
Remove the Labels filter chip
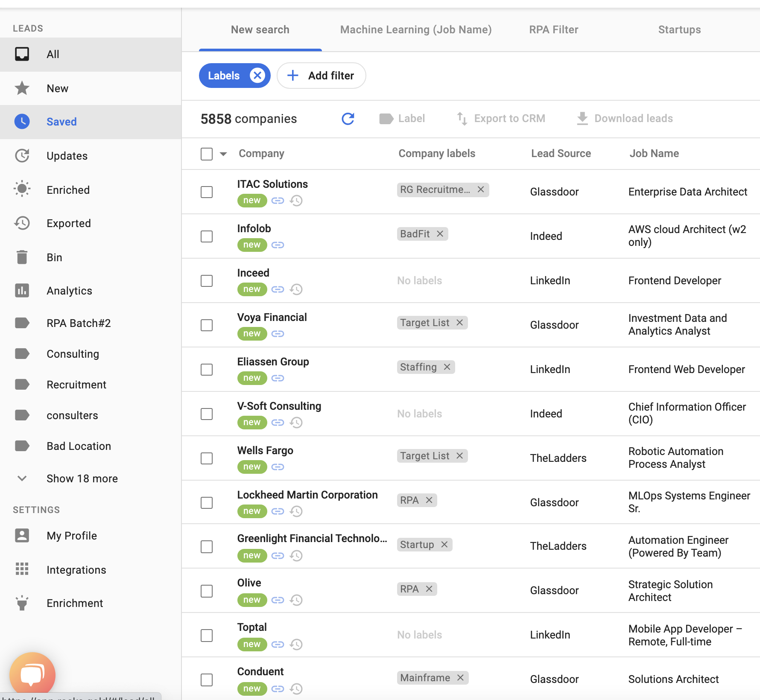pos(257,76)
